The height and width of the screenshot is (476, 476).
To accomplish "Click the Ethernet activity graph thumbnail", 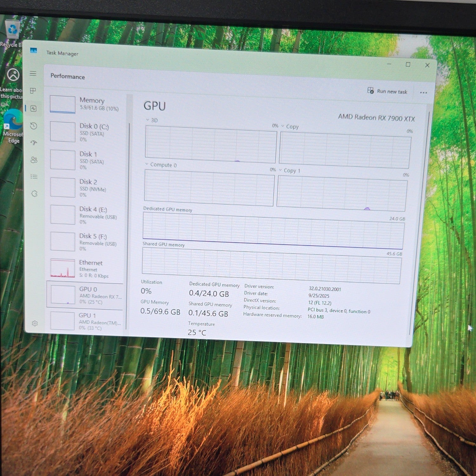I will coord(63,268).
